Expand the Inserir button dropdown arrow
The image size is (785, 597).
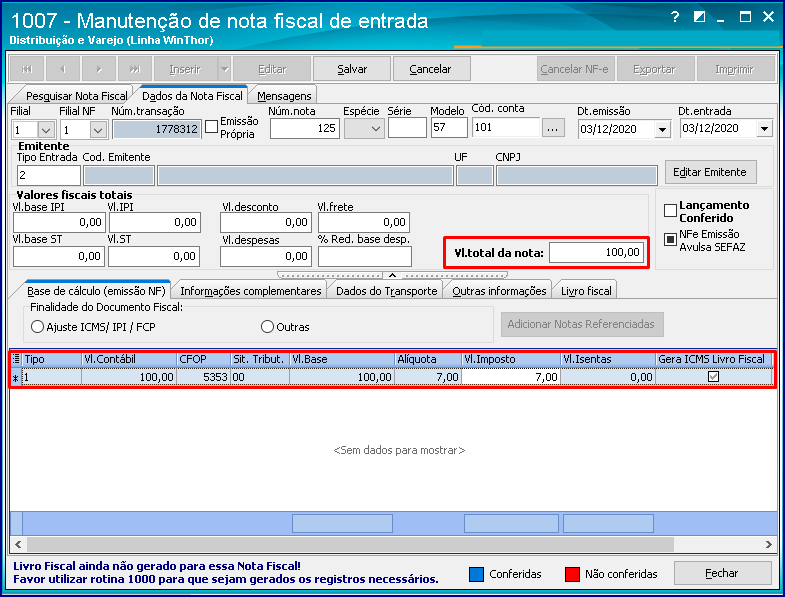click(x=225, y=69)
